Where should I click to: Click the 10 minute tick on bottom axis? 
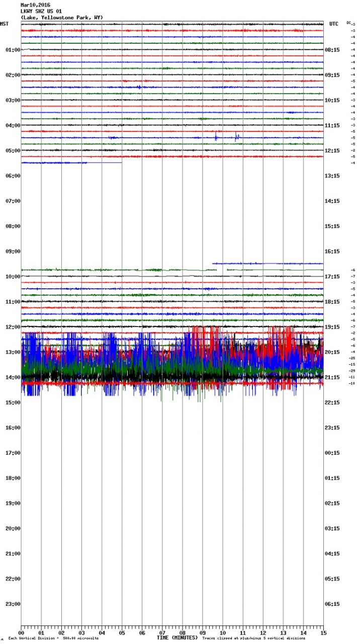coord(223,633)
